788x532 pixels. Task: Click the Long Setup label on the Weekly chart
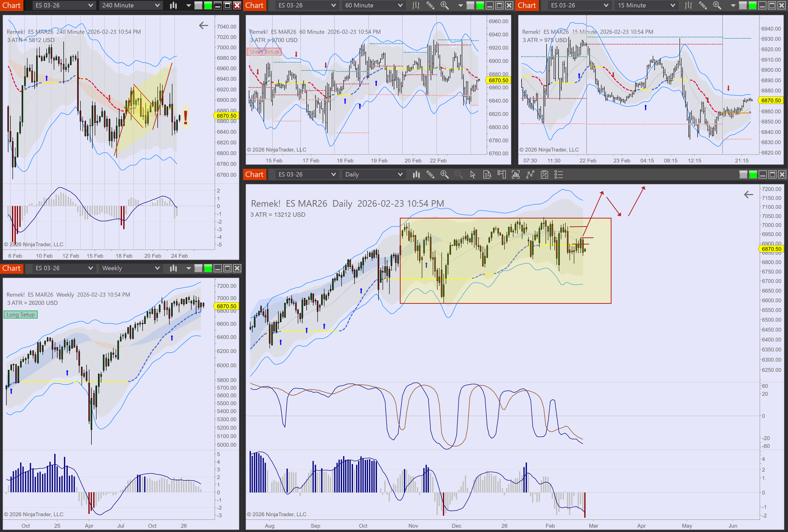tap(21, 315)
